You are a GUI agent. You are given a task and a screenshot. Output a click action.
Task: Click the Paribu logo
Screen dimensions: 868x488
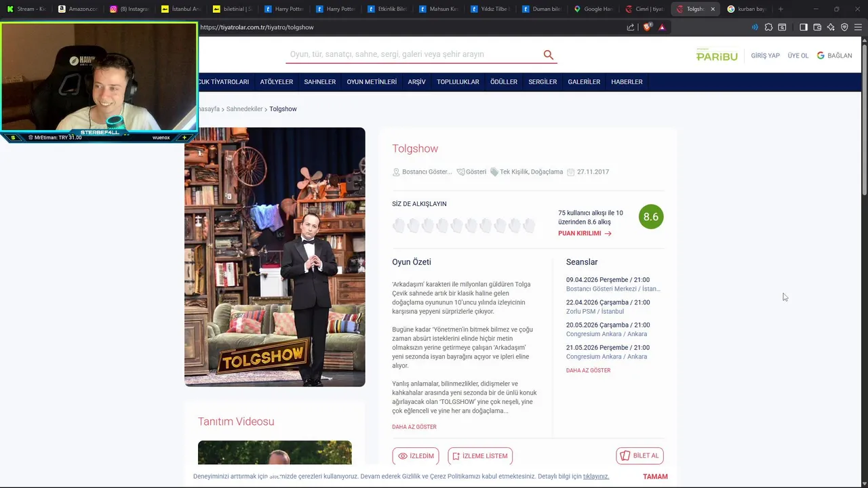tap(717, 55)
